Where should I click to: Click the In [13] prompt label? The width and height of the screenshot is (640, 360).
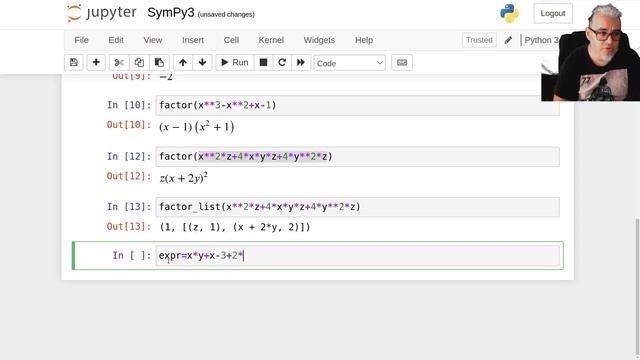[129, 207]
